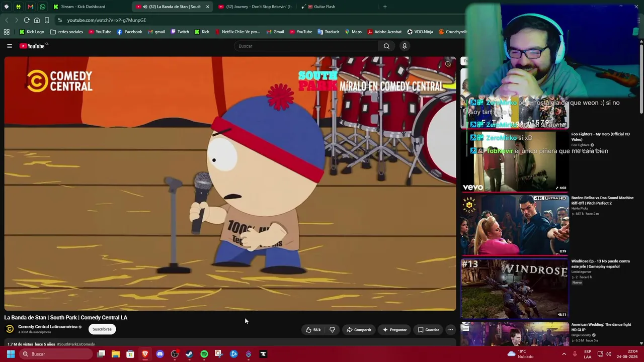Click the Preguntar button
The width and height of the screenshot is (644, 362).
point(394,330)
